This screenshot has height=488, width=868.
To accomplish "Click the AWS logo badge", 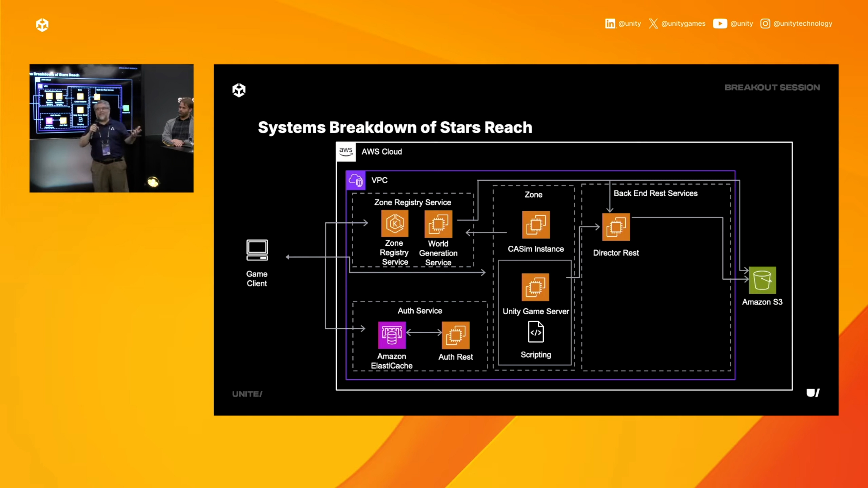I will pyautogui.click(x=346, y=151).
